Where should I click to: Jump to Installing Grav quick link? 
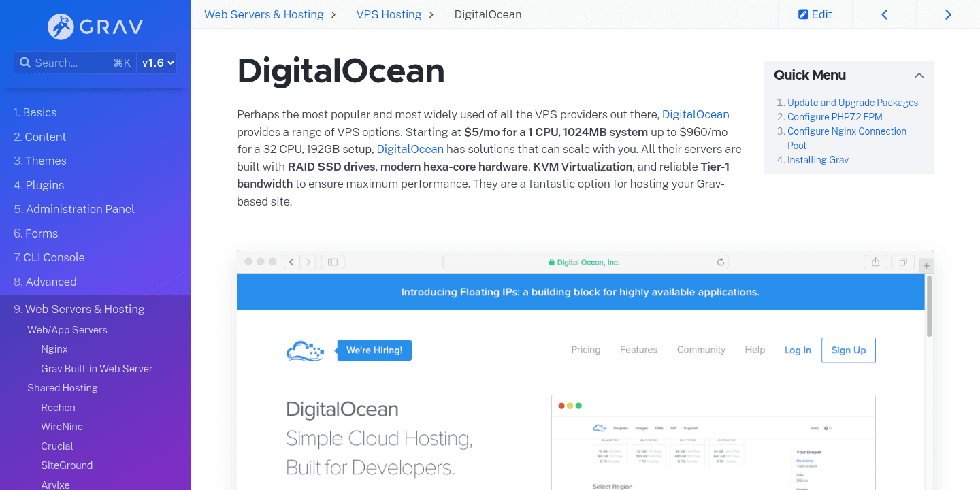[818, 159]
